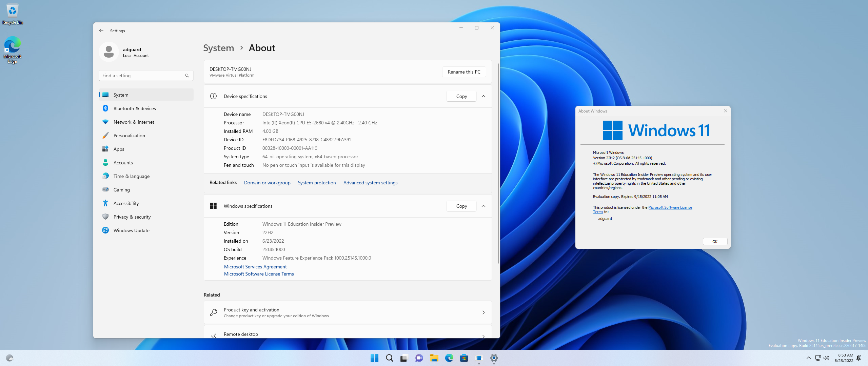
Task: Click OK in About Windows dialog
Action: coord(715,242)
